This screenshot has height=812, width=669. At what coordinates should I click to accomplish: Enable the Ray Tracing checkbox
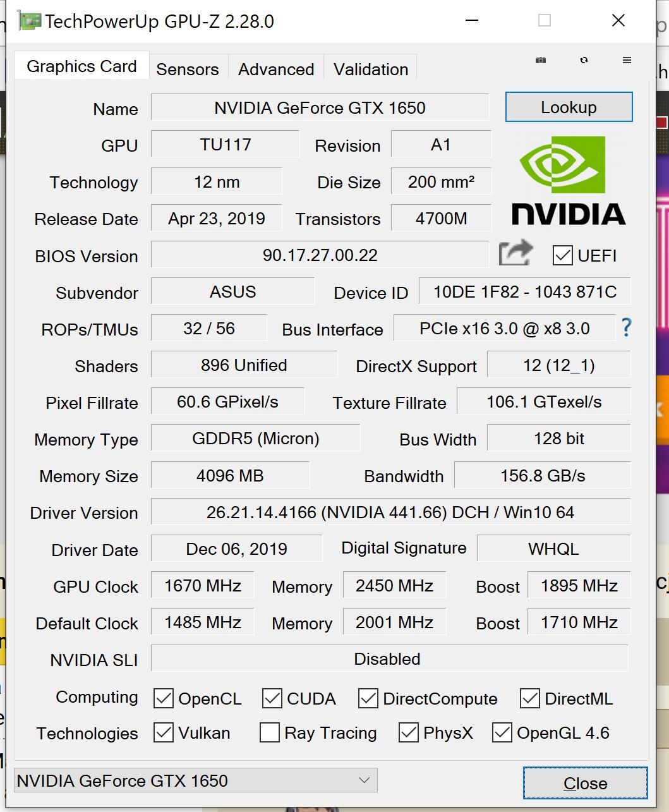click(x=270, y=732)
